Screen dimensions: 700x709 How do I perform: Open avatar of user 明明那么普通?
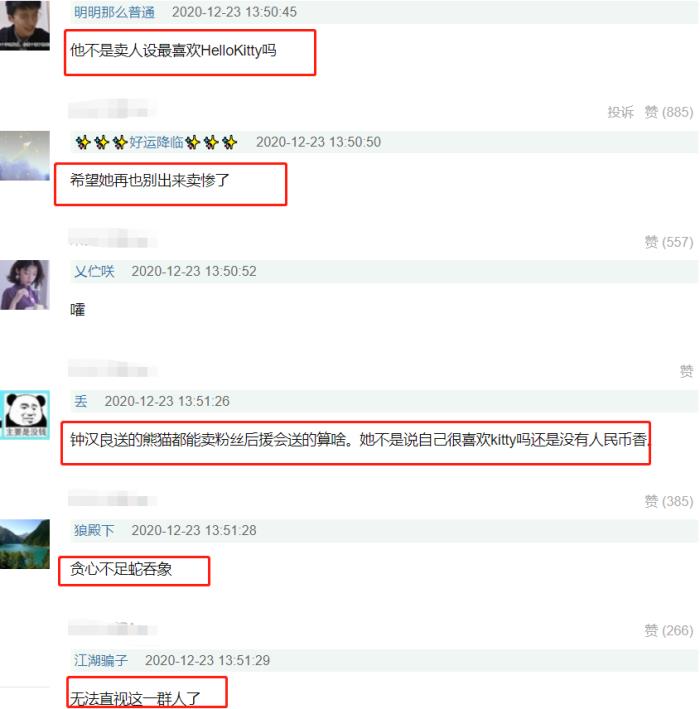pos(24,25)
